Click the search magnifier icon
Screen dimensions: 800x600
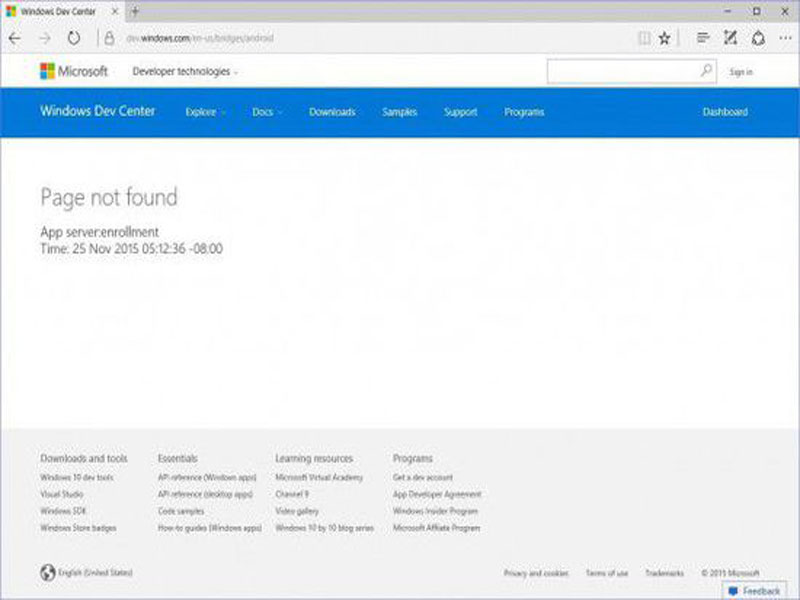706,71
